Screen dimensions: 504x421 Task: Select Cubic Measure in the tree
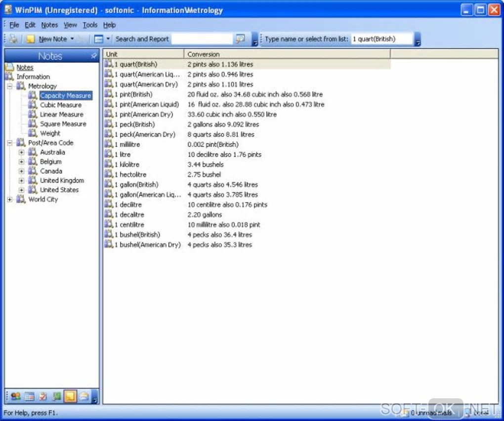click(61, 105)
